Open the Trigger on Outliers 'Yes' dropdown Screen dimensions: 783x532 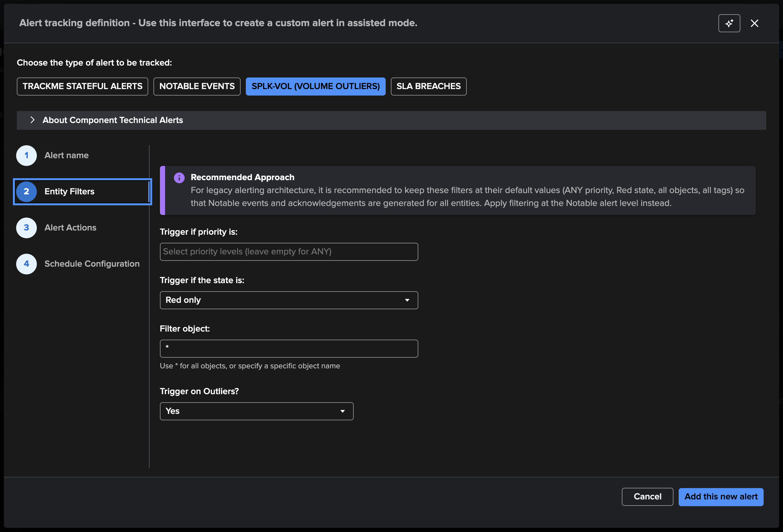tap(257, 412)
